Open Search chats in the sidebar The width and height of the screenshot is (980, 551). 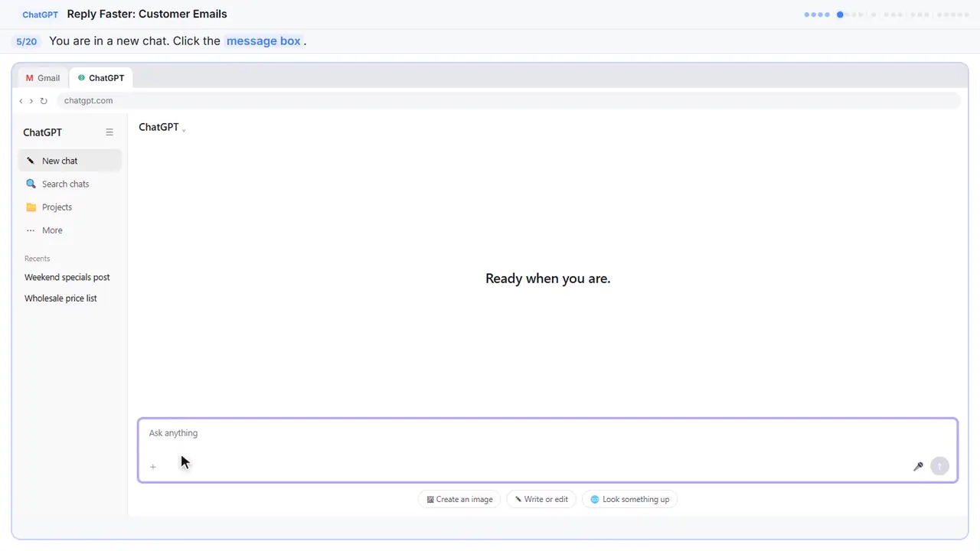[x=70, y=184]
